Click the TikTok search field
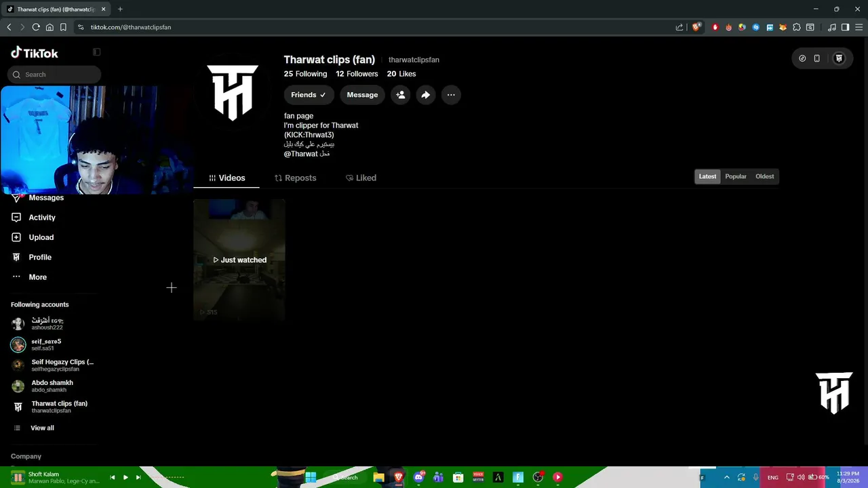This screenshot has width=868, height=488. click(54, 75)
